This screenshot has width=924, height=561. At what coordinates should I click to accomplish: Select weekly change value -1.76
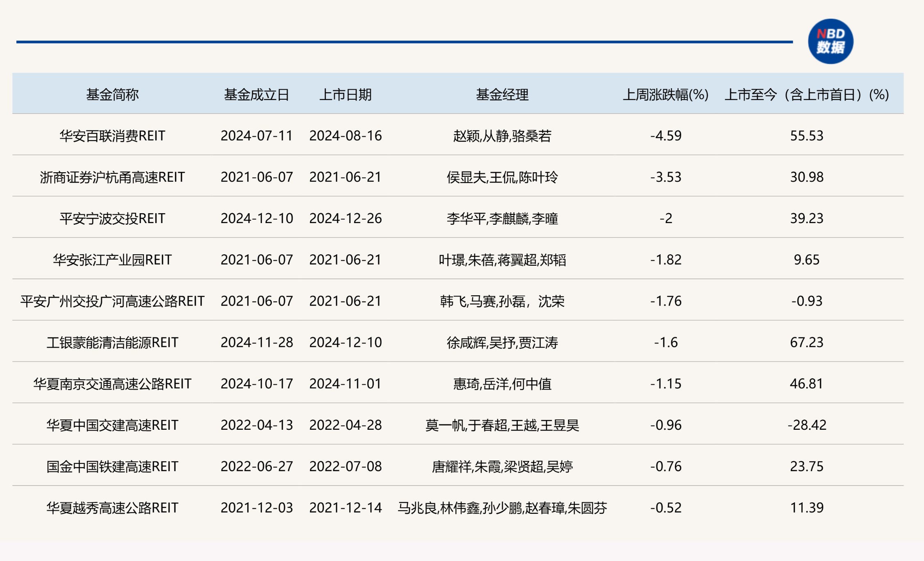[666, 301]
